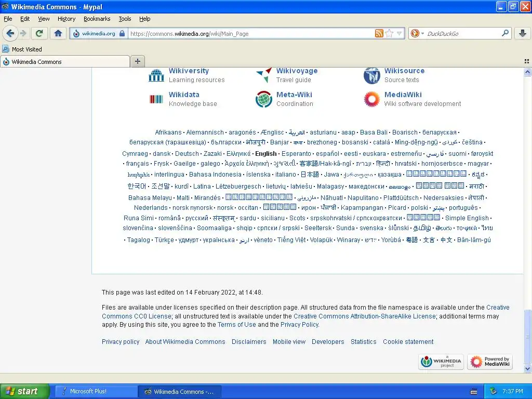Click the system tray notification icon
The height and width of the screenshot is (399, 532).
pyautogui.click(x=494, y=391)
